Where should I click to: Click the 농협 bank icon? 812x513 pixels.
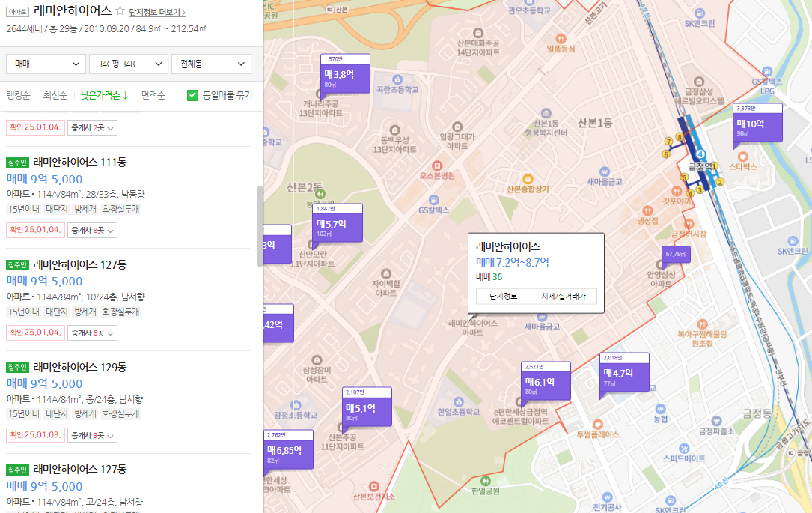click(660, 409)
